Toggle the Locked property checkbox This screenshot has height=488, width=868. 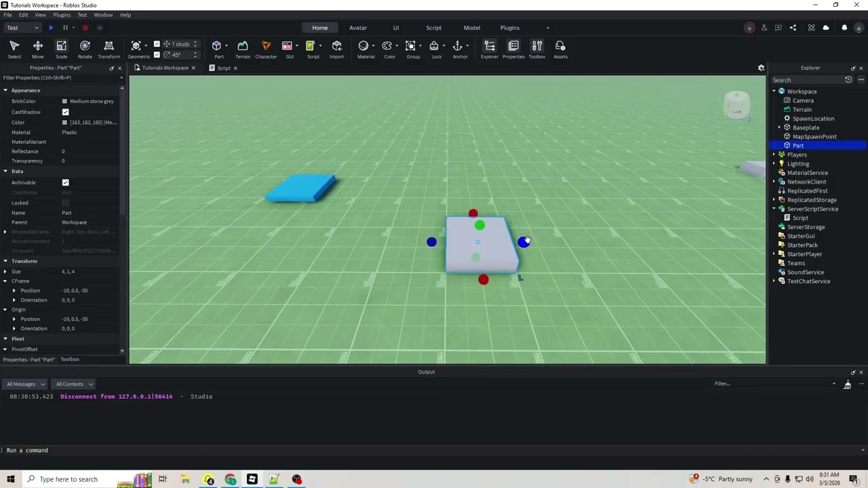(x=65, y=203)
